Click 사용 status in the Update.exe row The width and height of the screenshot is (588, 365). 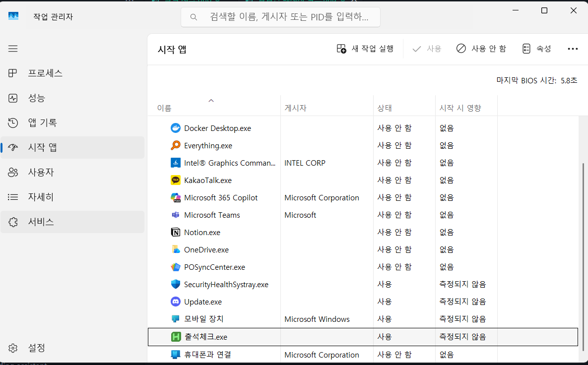[385, 302]
